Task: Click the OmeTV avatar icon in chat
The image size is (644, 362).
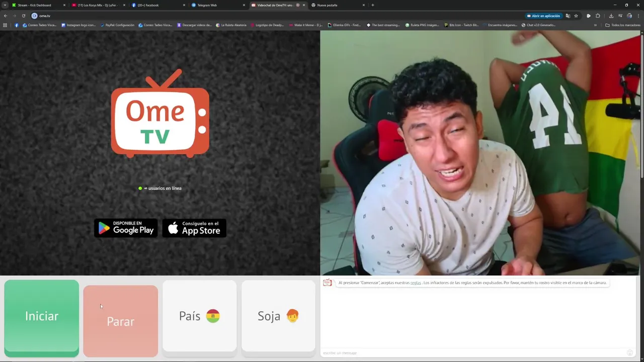Action: click(x=328, y=283)
